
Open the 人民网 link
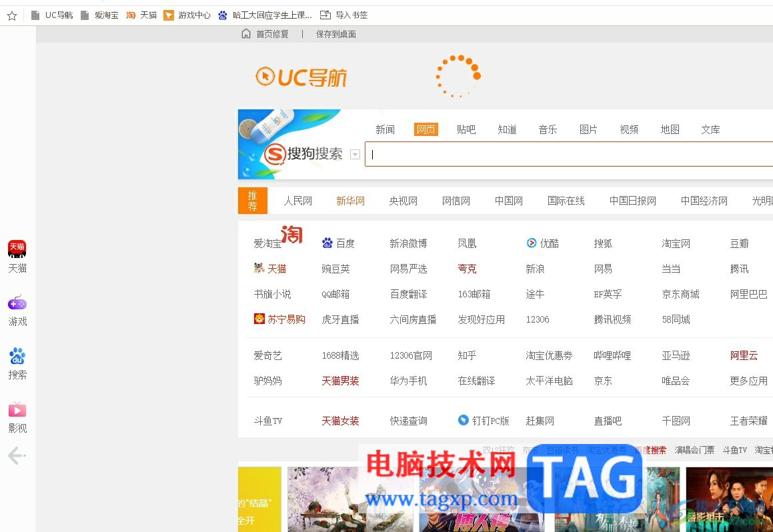pyautogui.click(x=297, y=201)
